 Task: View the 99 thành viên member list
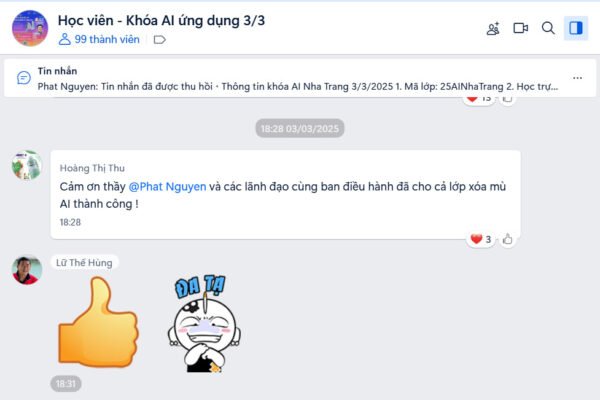[99, 39]
